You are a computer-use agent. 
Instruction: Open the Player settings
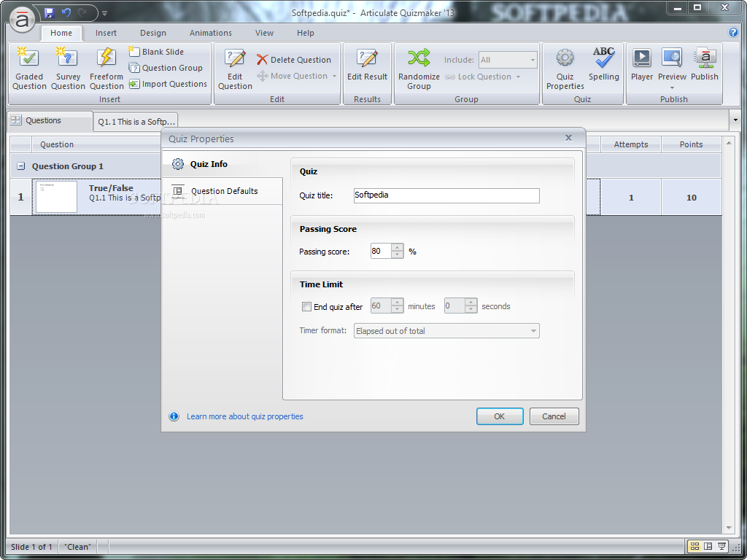point(642,65)
